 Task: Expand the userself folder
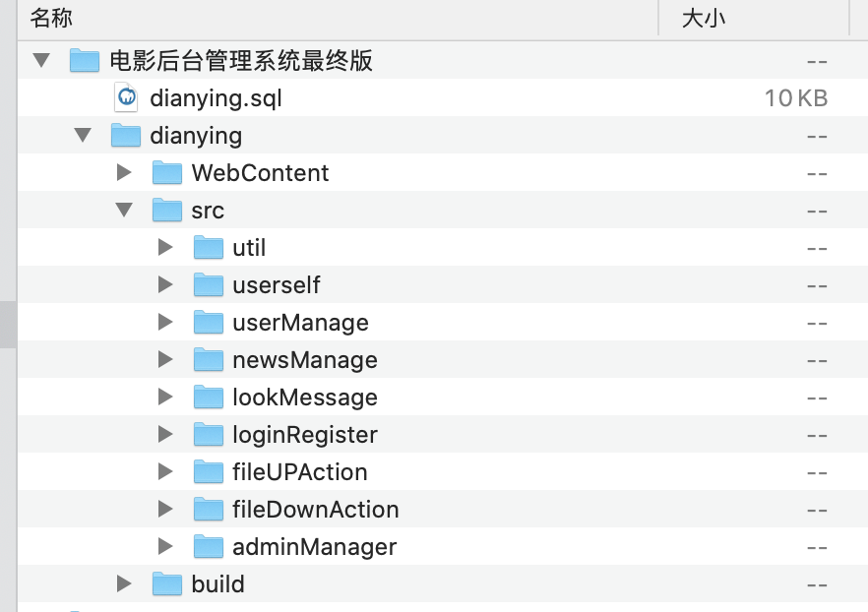point(165,285)
